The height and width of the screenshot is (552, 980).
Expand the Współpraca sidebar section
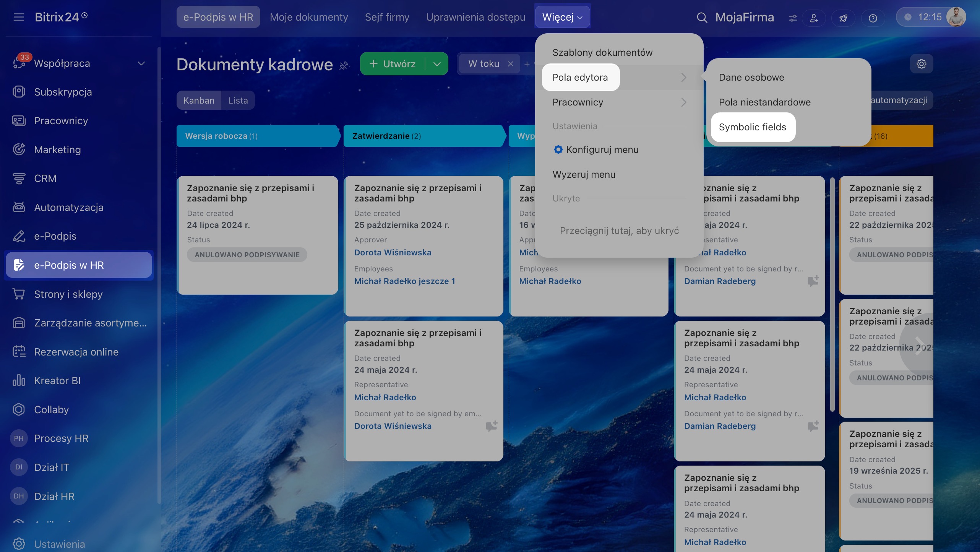pyautogui.click(x=141, y=63)
